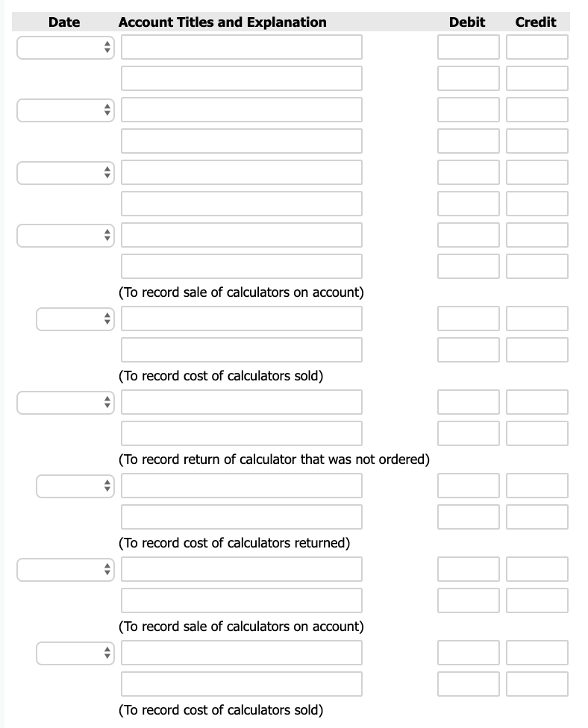Open date dropdown for return of unordered calculator entry
Image resolution: width=588 pixels, height=728 pixels.
tap(64, 402)
